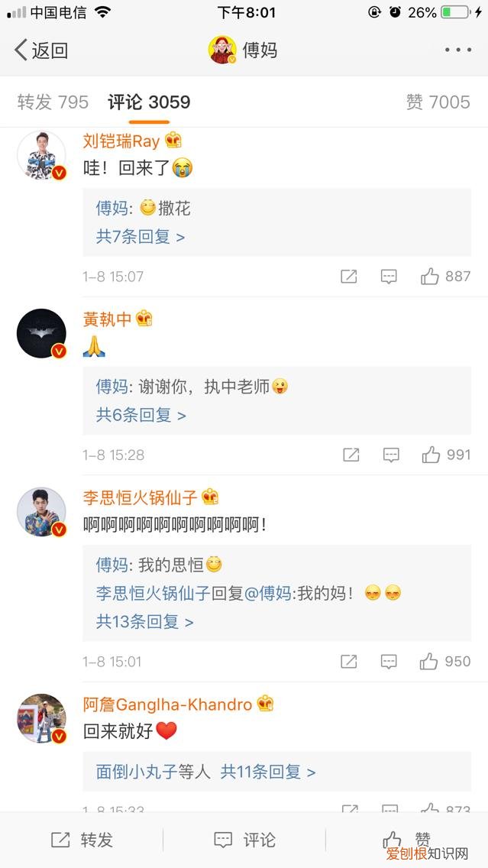
Task: Open the more options menu at top right
Action: pos(457,48)
